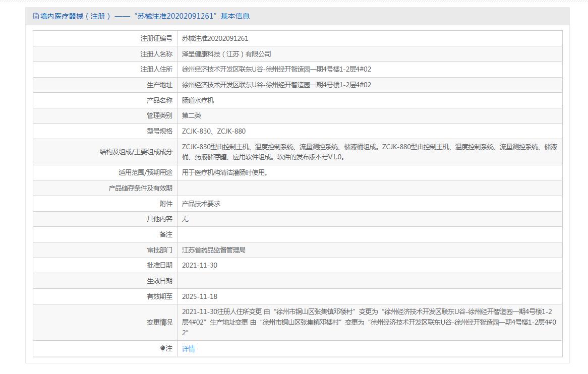Open the 详情 link
Viewport: 588px width, 374px height.
(188, 349)
